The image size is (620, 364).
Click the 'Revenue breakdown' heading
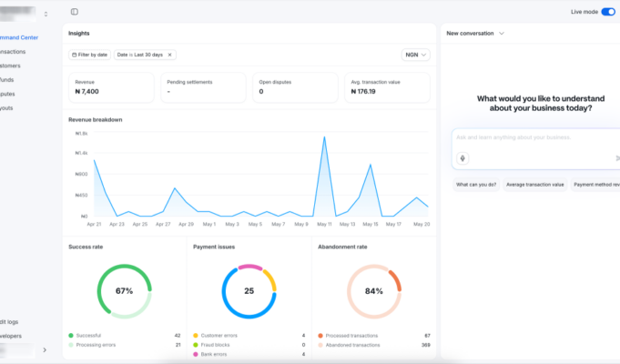pos(96,120)
